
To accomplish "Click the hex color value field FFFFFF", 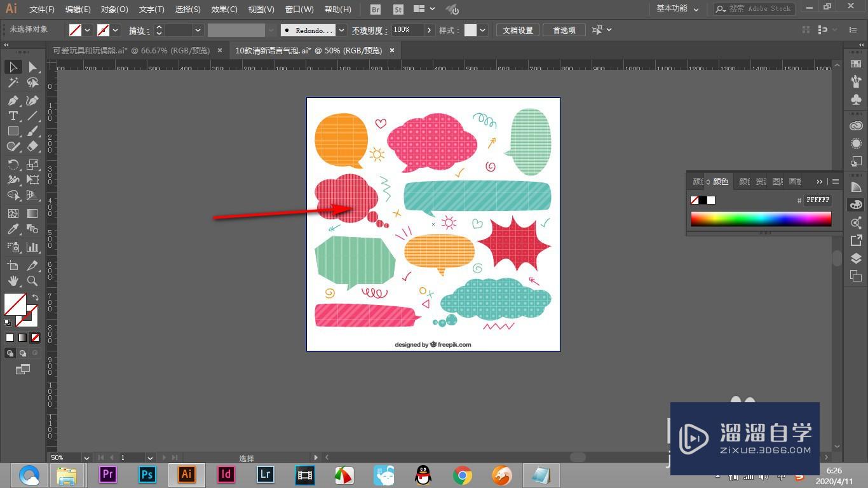I will pos(818,200).
